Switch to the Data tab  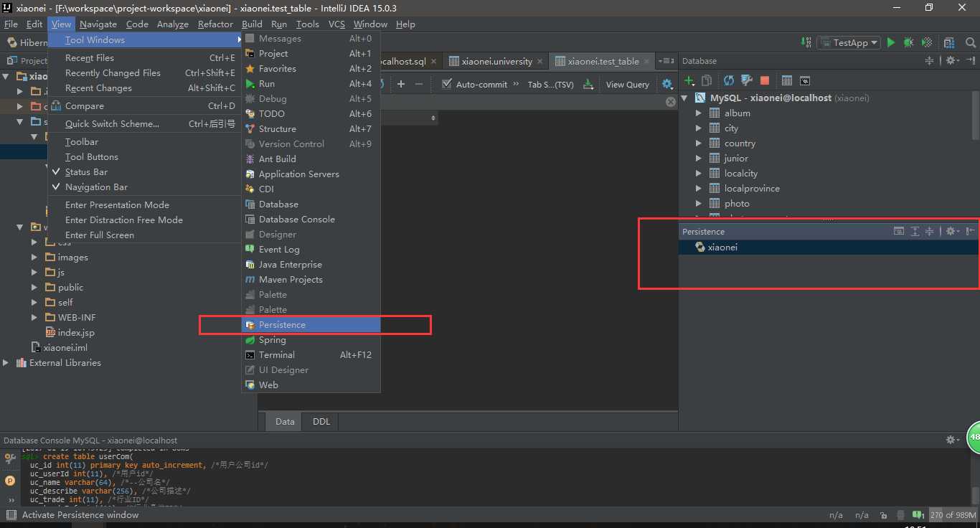(285, 421)
